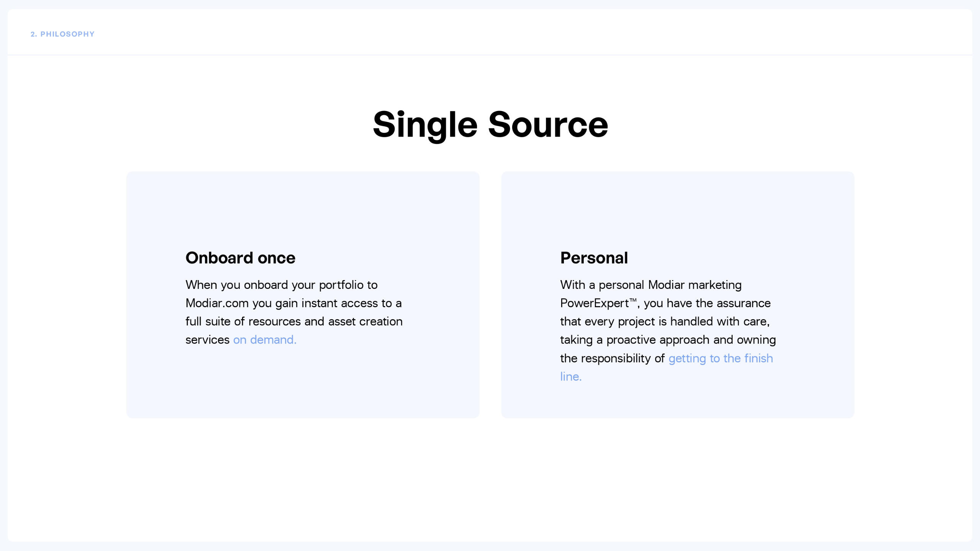Image resolution: width=980 pixels, height=551 pixels.
Task: Open the blue "on demand." link
Action: click(x=265, y=340)
